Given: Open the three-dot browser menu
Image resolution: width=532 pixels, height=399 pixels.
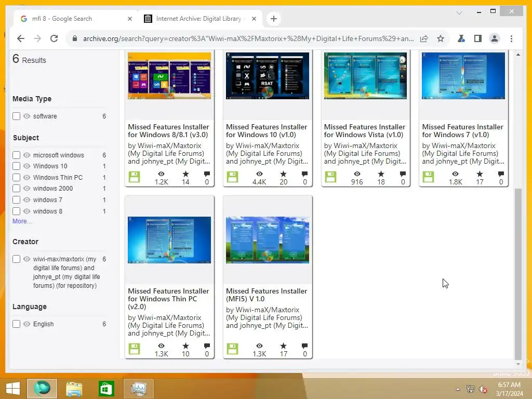Looking at the screenshot, I should [511, 38].
